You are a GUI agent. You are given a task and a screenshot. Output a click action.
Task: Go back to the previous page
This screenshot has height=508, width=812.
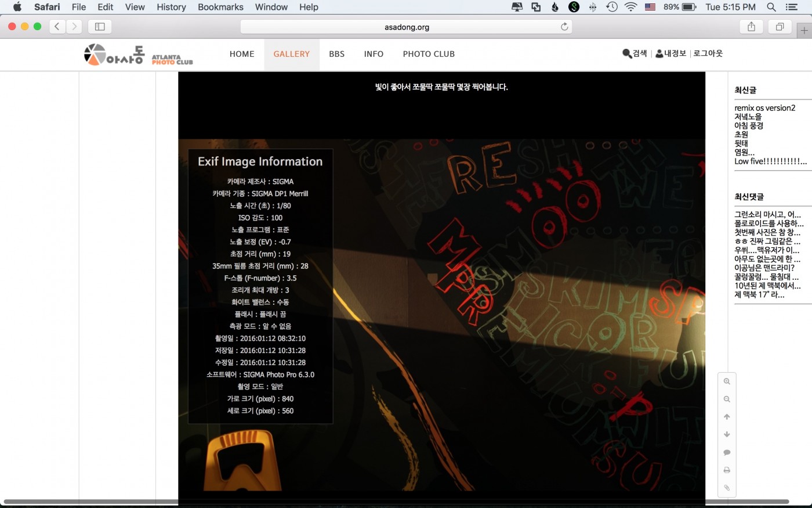tap(57, 27)
